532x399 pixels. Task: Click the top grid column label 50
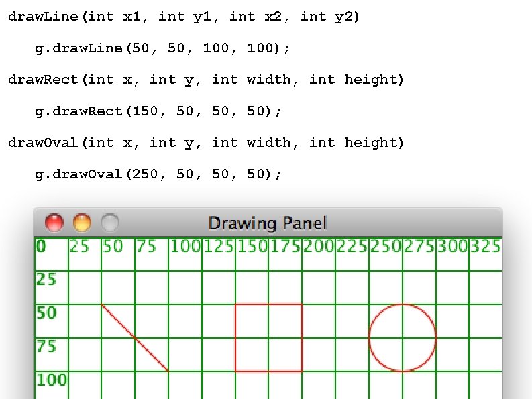click(x=113, y=246)
